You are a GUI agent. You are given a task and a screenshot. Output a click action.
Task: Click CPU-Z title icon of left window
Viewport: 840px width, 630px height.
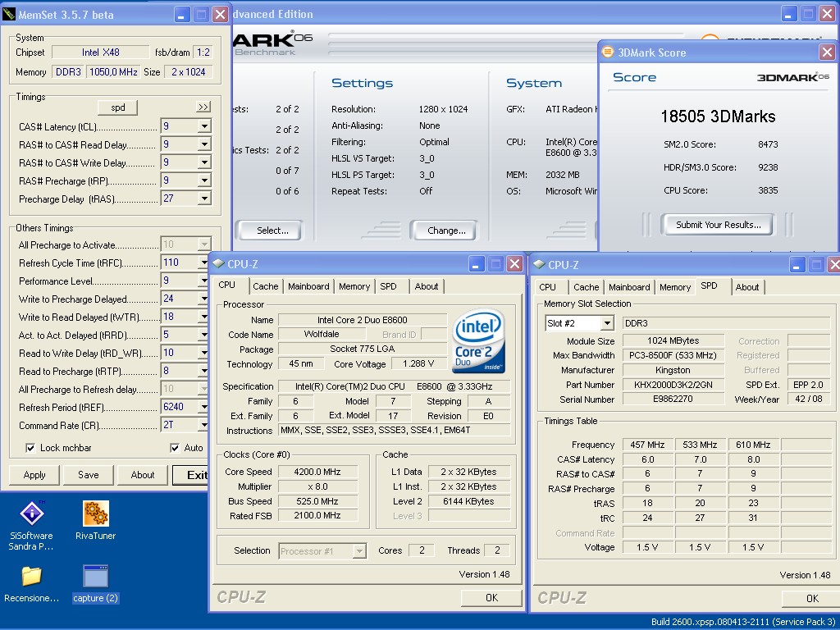[x=218, y=263]
